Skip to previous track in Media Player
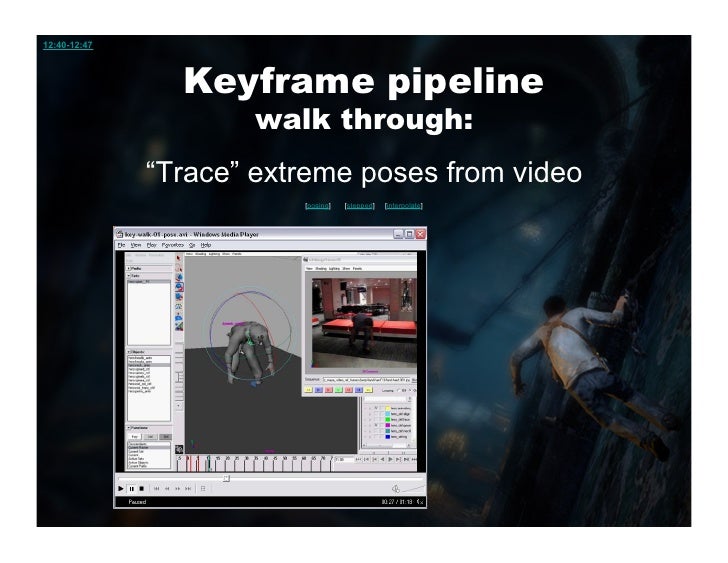Viewport: 728px width, 563px height. 156,488
